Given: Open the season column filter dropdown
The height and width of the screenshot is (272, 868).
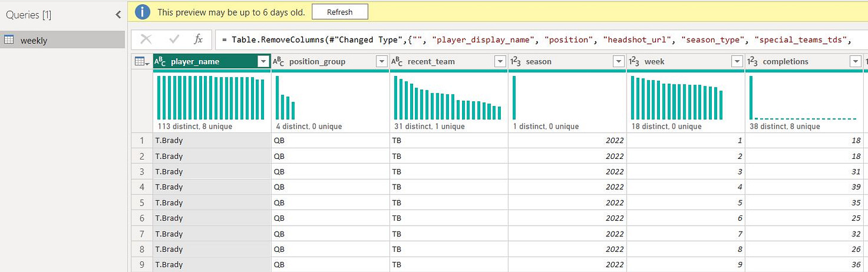Looking at the screenshot, I should tap(619, 61).
